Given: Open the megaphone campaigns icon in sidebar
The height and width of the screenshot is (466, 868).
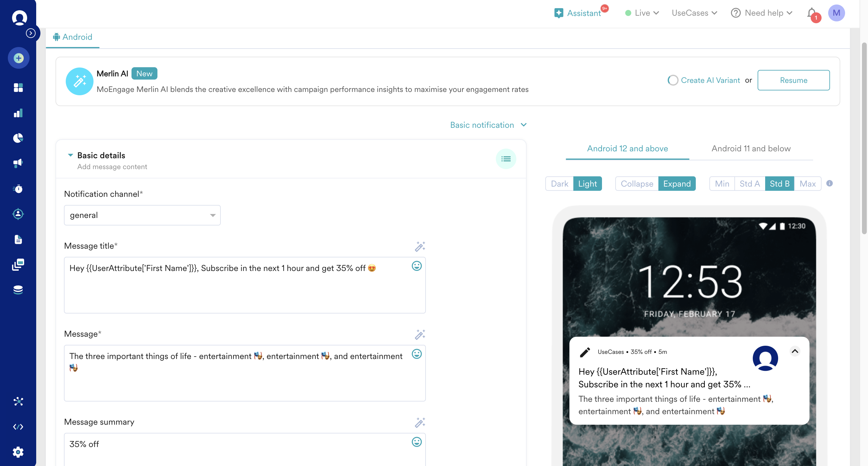Looking at the screenshot, I should (18, 163).
